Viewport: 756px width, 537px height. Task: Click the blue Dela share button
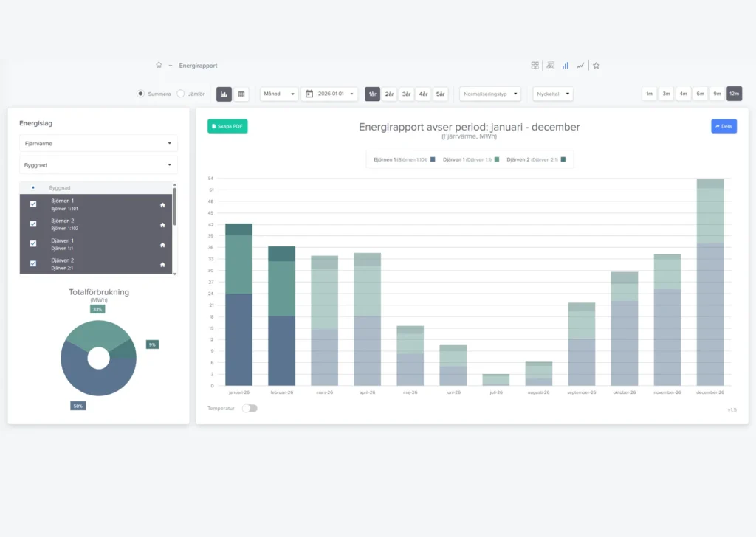pos(724,126)
